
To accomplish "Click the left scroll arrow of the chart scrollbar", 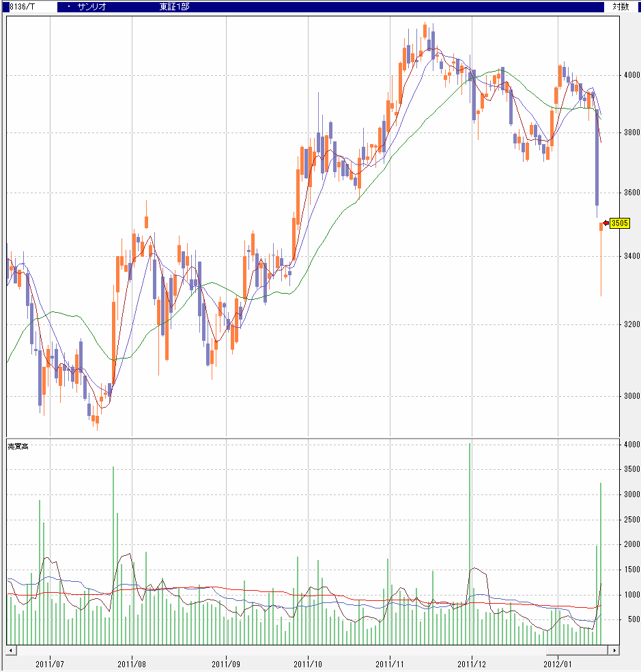I will (12, 650).
